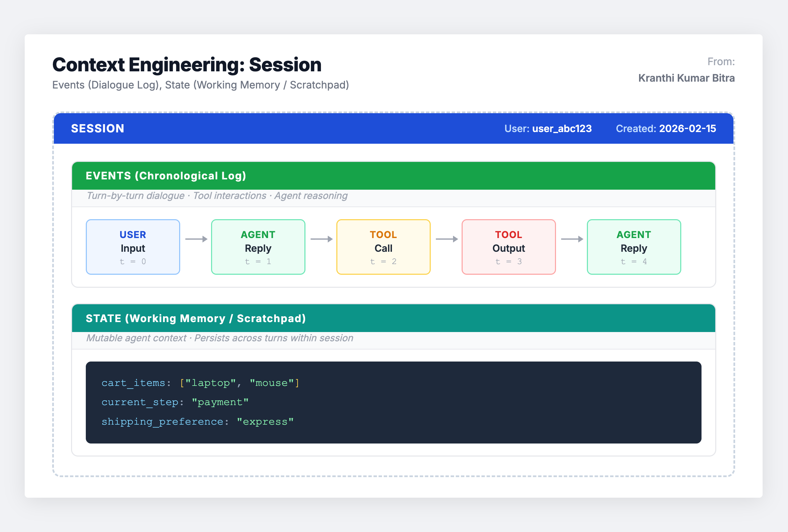
Task: Click the current_step "payment" line
Action: click(x=175, y=402)
